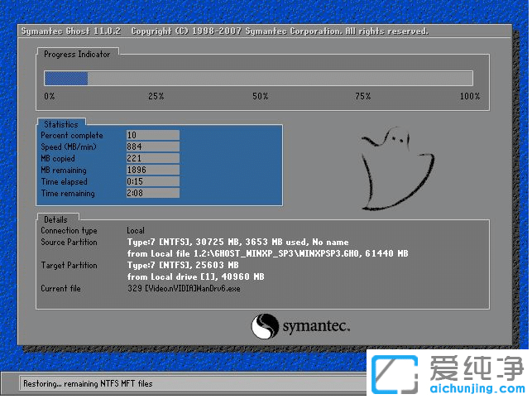Click the Local connection type value
The height and width of the screenshot is (399, 532).
pyautogui.click(x=136, y=231)
